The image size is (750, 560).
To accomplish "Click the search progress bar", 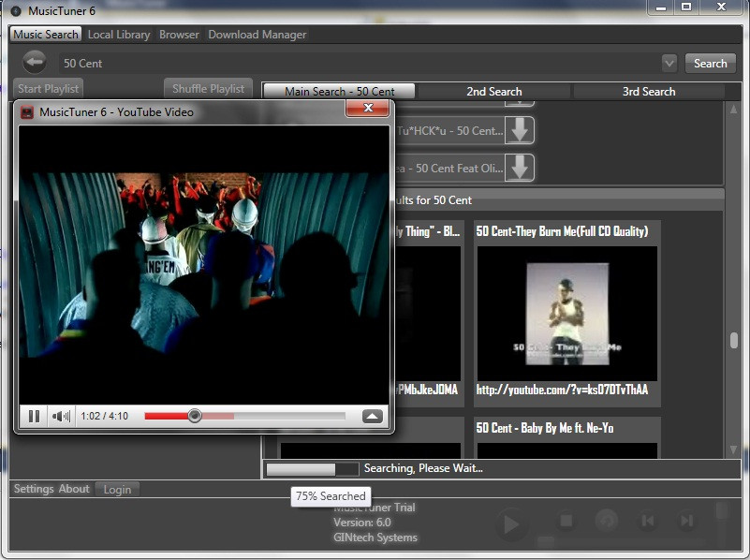I will click(313, 469).
